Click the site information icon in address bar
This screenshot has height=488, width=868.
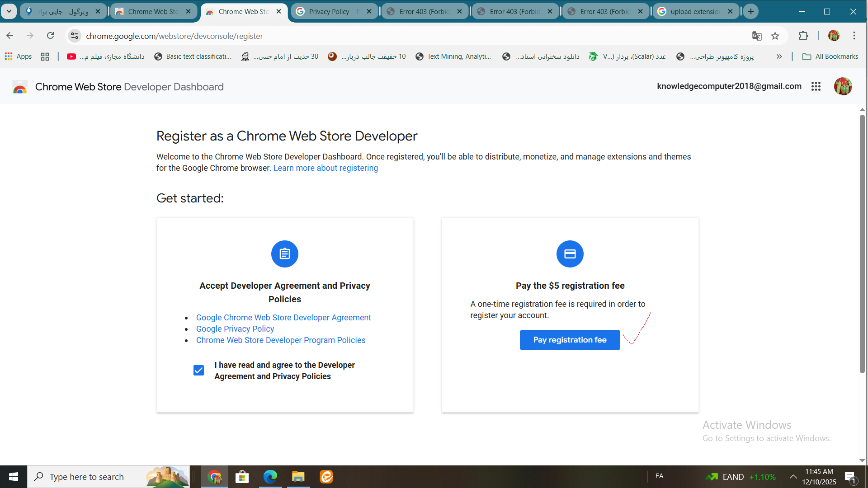pyautogui.click(x=75, y=36)
